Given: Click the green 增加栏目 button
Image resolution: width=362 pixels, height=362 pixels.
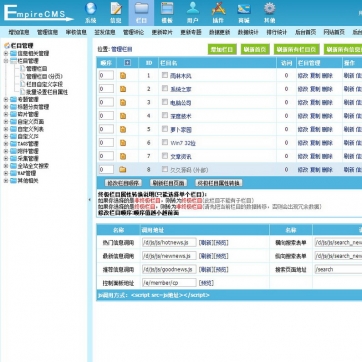Looking at the screenshot, I should tap(222, 49).
